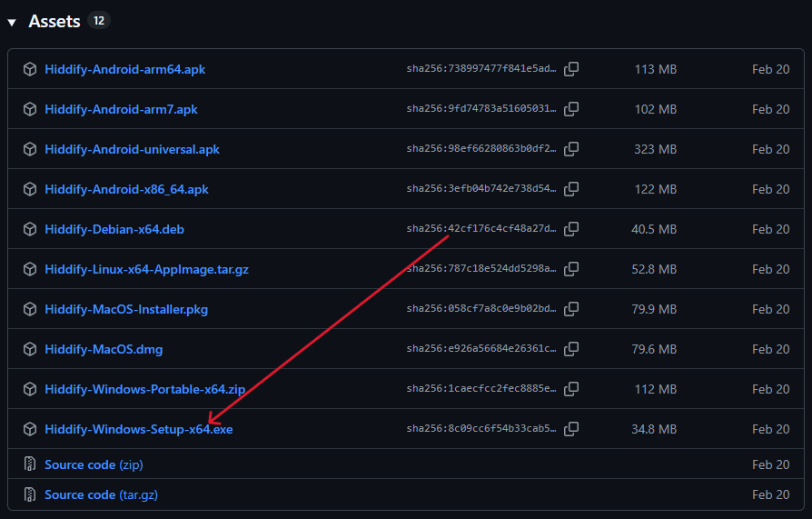Viewport: 812px width, 519px height.
Task: Click the 122 MB size value
Action: (656, 189)
